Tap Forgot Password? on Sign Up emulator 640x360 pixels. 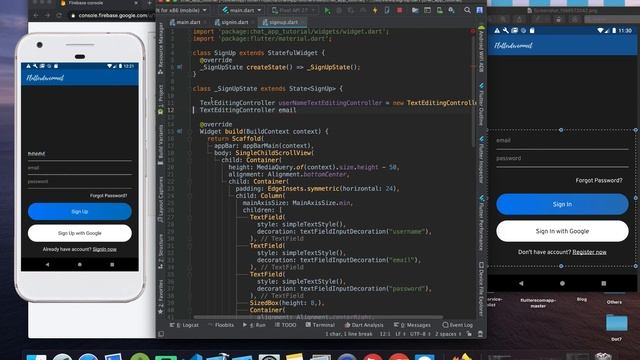tap(108, 196)
